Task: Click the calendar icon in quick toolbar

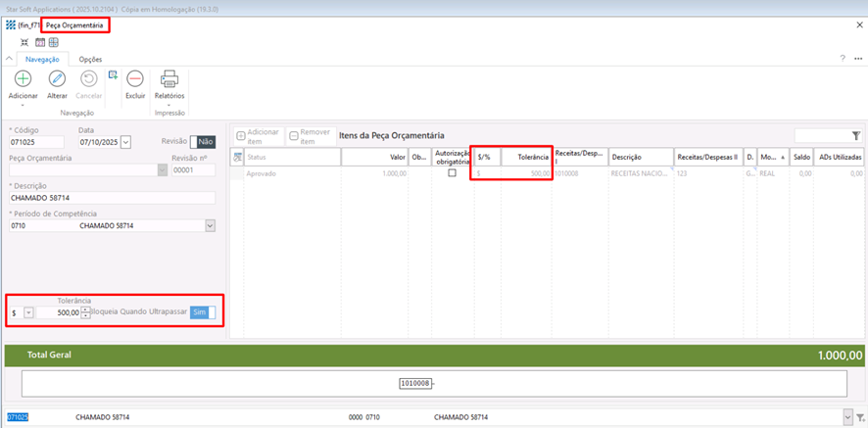Action: pos(40,43)
